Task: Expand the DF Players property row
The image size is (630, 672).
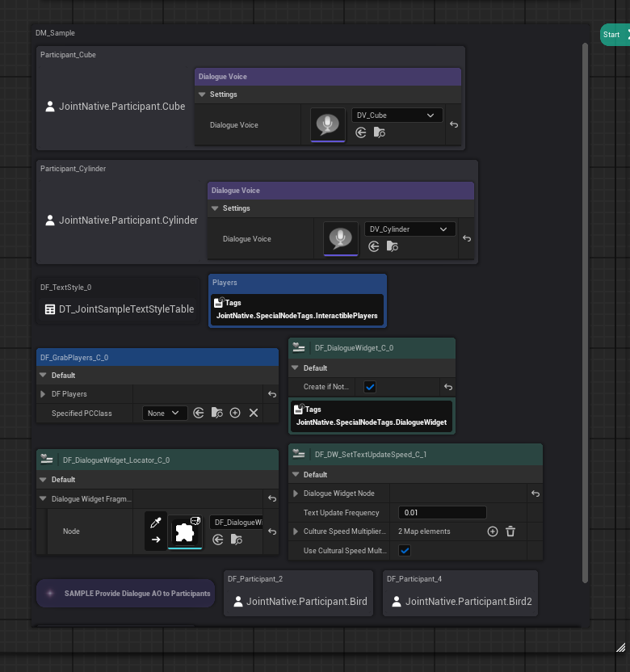Action: [x=43, y=394]
